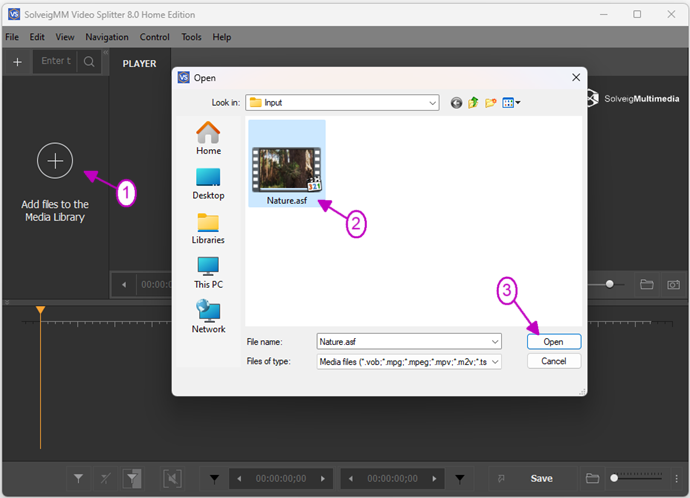
Task: Open the View Menu dropdown in the dialog
Action: [x=511, y=103]
